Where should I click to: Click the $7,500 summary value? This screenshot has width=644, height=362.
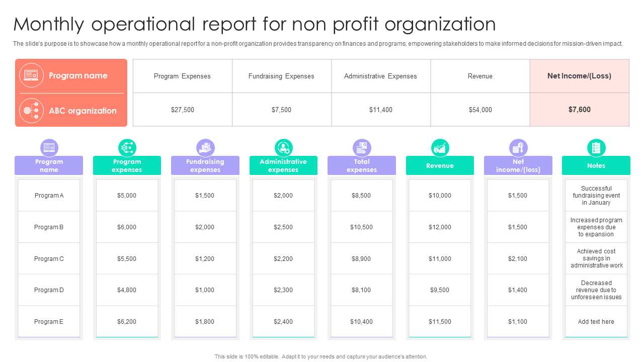tap(281, 110)
